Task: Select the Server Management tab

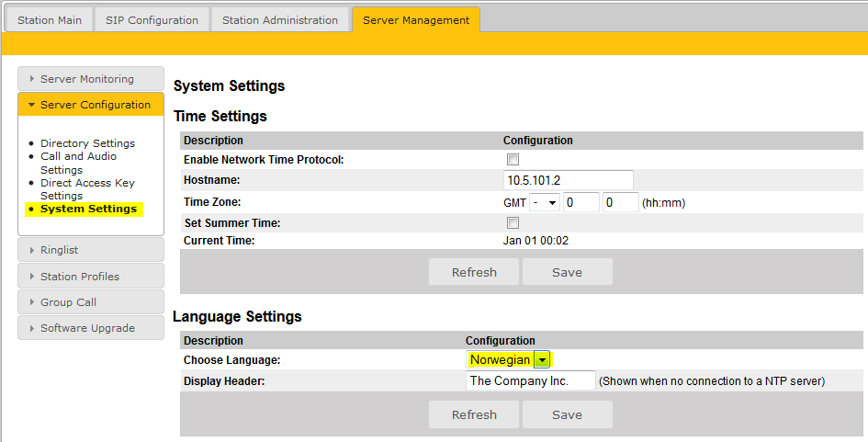Action: coord(415,20)
